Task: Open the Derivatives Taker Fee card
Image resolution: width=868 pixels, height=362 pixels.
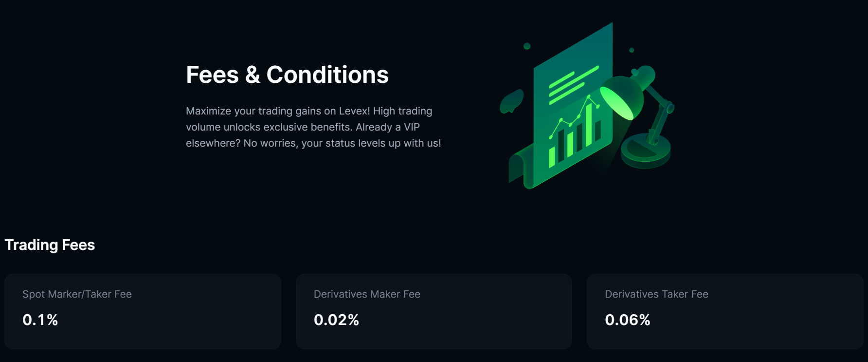Action: coord(725,311)
